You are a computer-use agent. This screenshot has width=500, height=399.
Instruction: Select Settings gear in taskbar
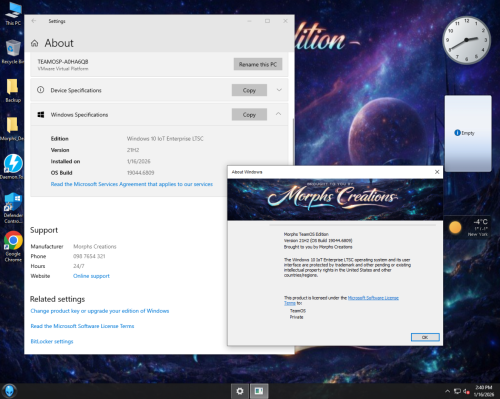[x=240, y=391]
